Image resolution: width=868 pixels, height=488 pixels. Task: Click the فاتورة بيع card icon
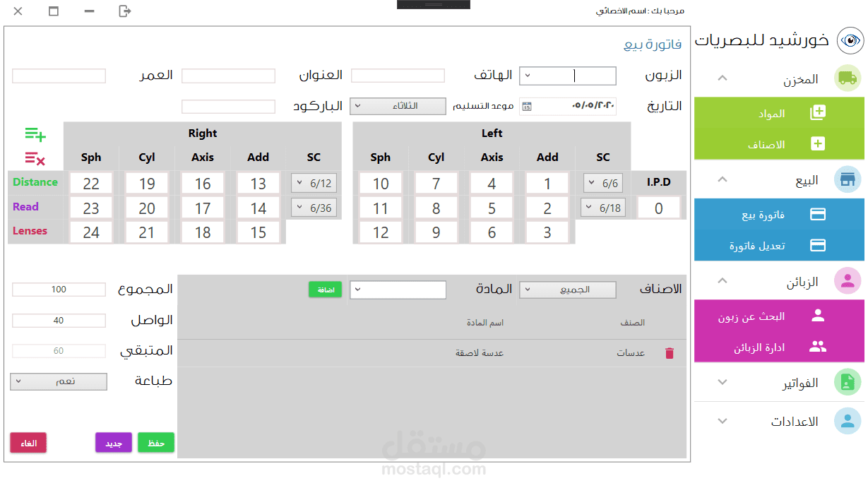(818, 215)
